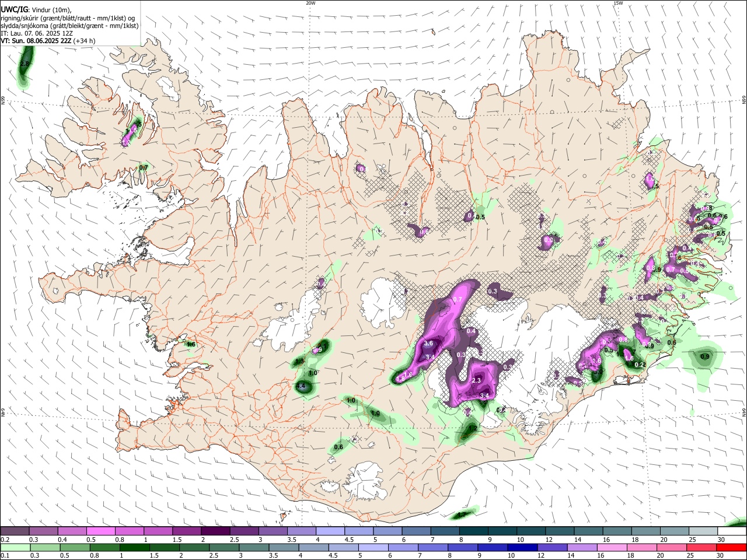Click the 1.3 rain value in the southwest
747x560 pixels.
click(299, 362)
